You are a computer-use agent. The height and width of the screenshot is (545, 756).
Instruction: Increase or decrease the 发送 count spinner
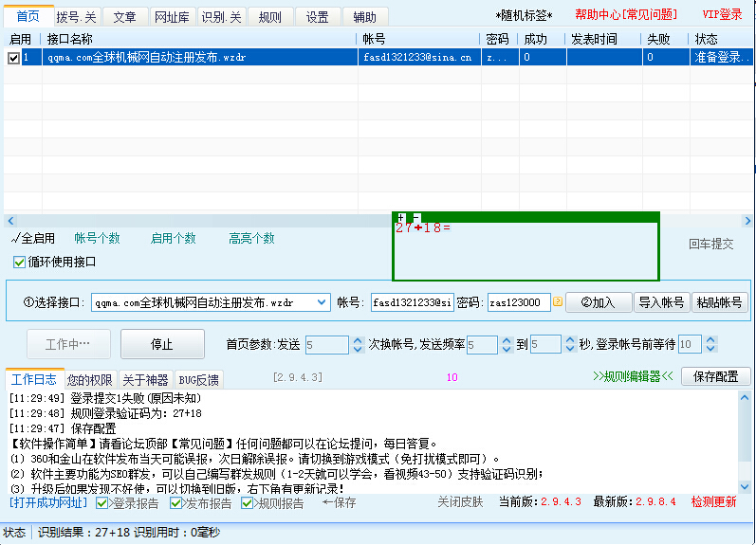358,344
